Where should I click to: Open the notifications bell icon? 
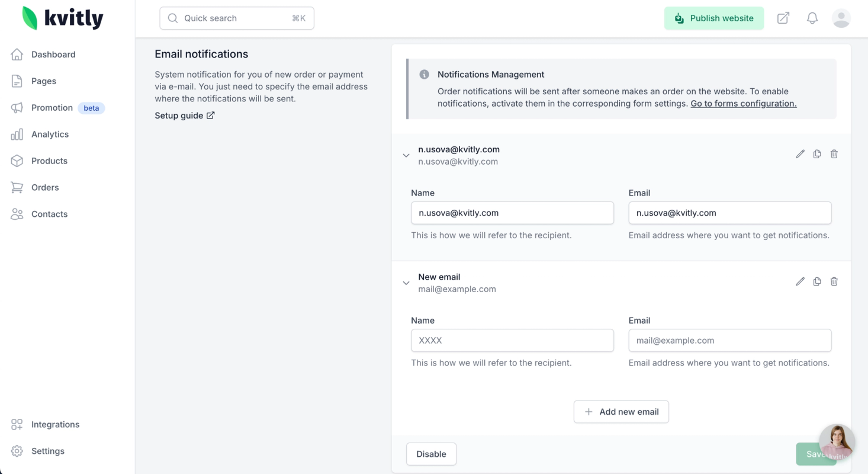point(812,18)
